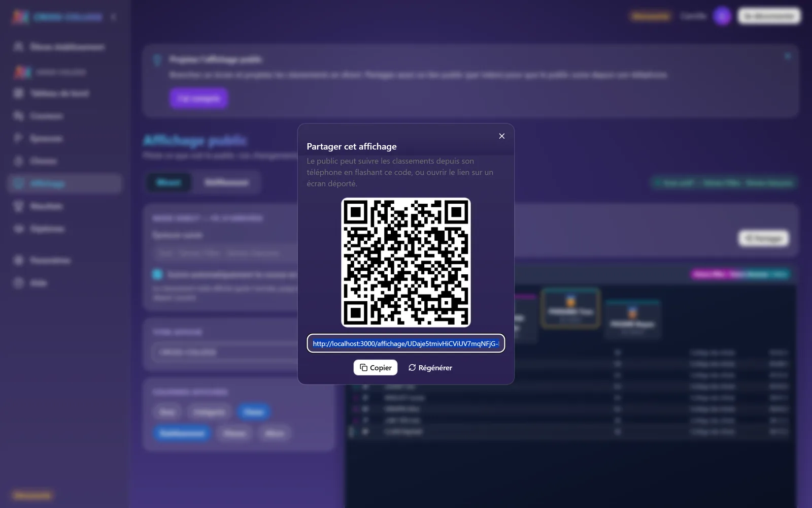
Task: Click the refresh icon beside Régénérer
Action: click(x=412, y=368)
